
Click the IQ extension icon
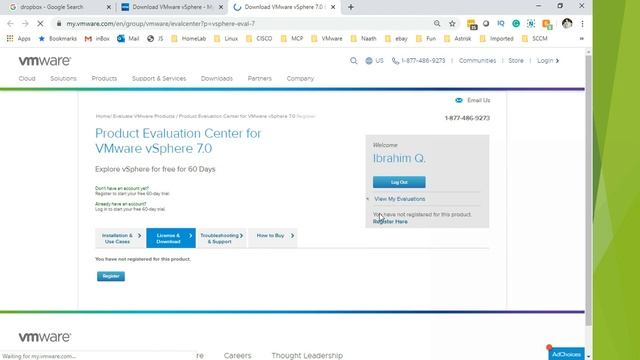501,24
